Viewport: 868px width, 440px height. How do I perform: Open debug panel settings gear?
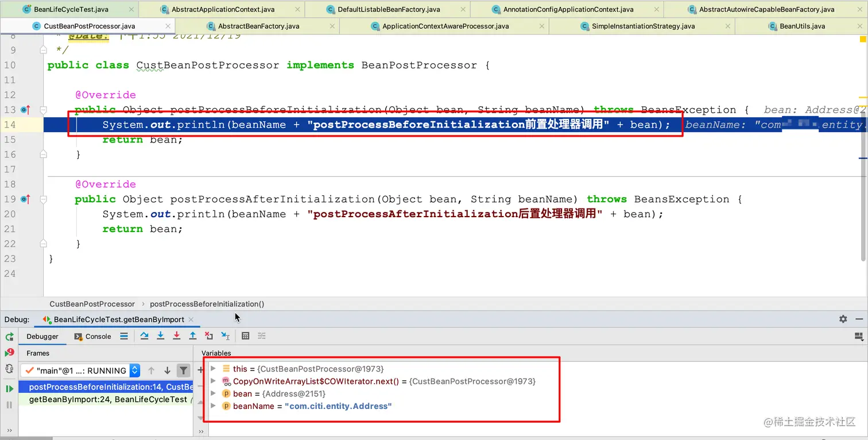point(843,319)
